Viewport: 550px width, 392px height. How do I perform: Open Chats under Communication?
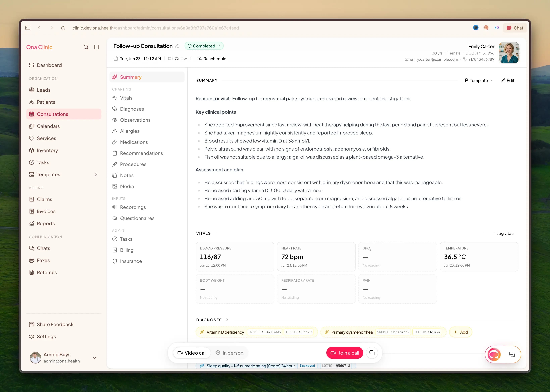(64, 248)
